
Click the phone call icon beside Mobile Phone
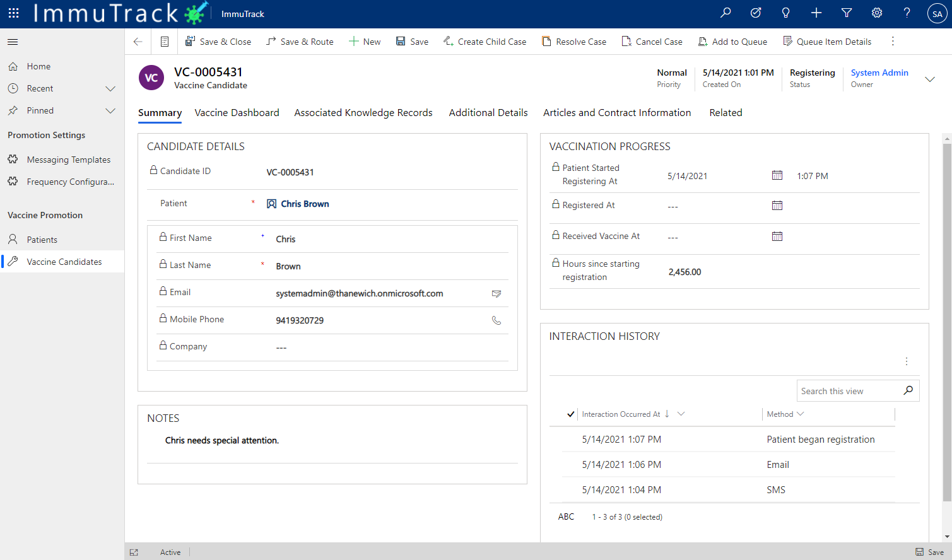pos(497,320)
